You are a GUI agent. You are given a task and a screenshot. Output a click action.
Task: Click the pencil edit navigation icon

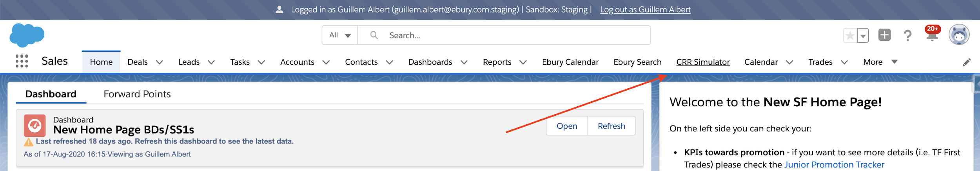pos(966,62)
